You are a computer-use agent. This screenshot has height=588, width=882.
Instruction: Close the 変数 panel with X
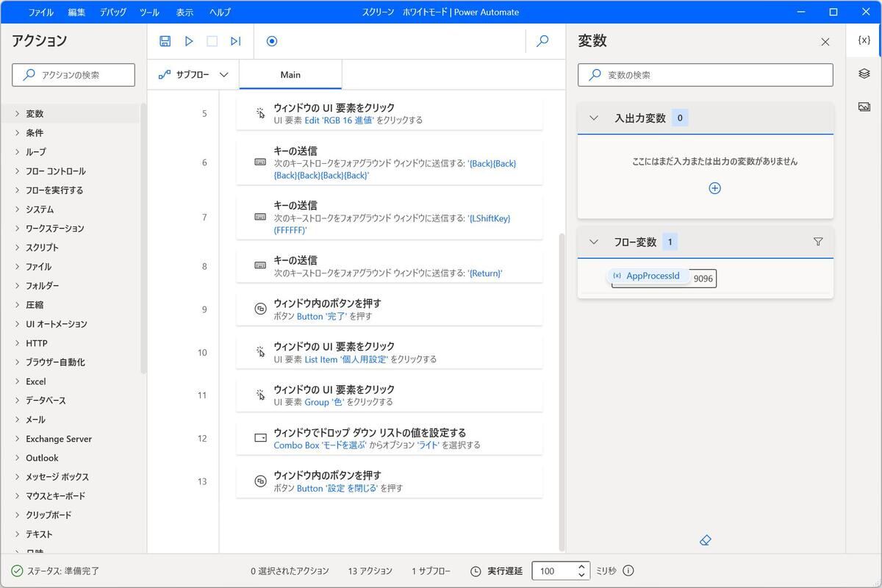[825, 42]
